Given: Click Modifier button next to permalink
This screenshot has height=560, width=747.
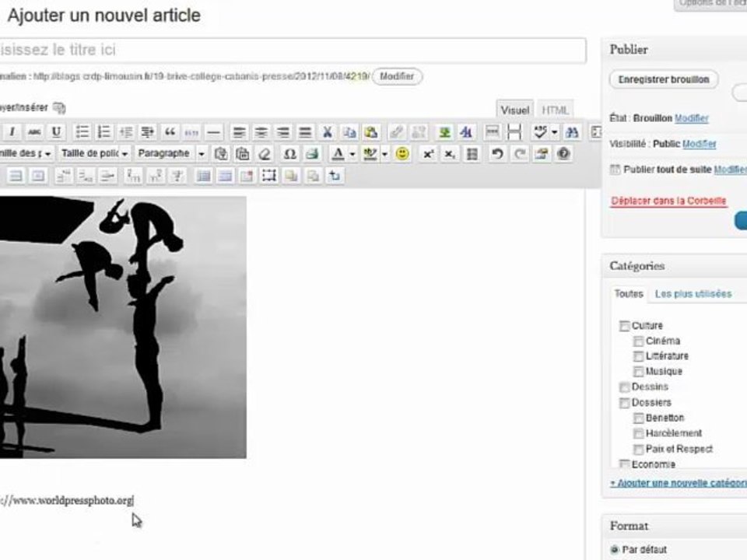Looking at the screenshot, I should click(397, 76).
